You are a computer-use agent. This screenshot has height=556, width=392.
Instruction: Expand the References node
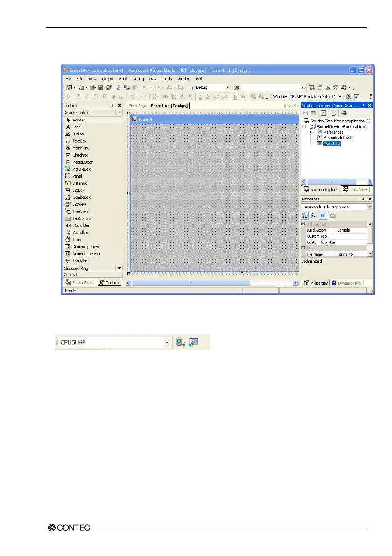[310, 132]
